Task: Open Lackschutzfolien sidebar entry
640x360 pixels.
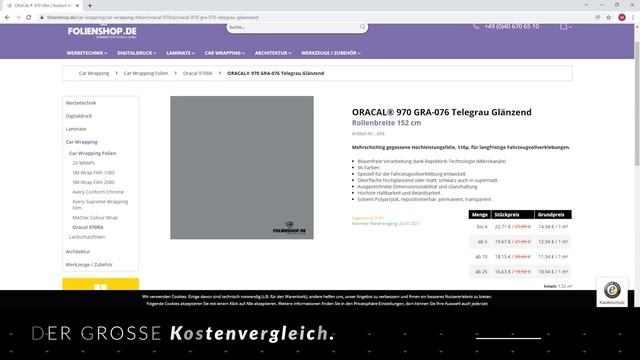Action: 87,237
